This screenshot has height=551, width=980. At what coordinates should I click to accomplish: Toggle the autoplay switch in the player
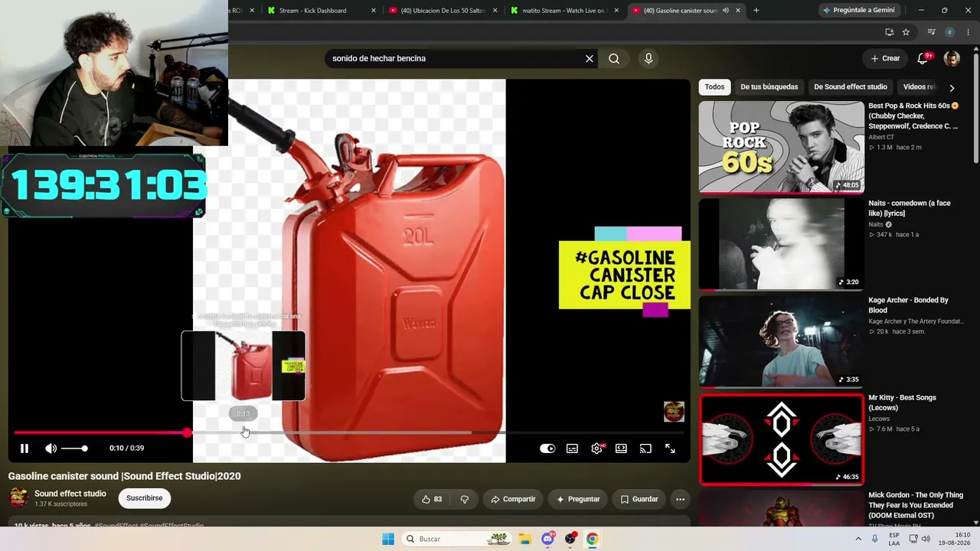(547, 448)
